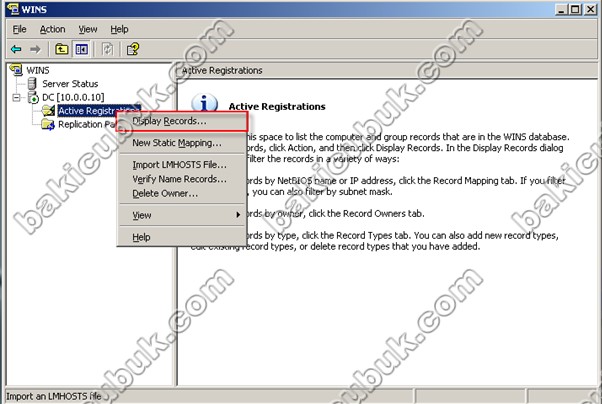This screenshot has width=602, height=404.
Task: Choose Delete Owner from context menu
Action: (182, 194)
